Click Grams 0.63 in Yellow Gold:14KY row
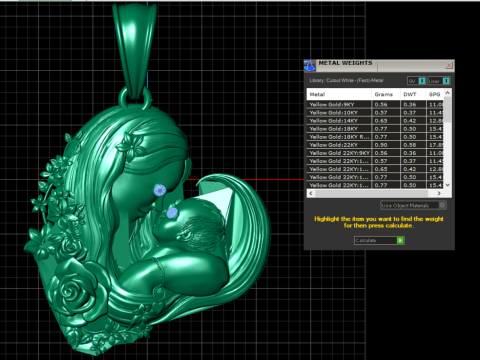This screenshot has height=360, width=480. (386, 121)
